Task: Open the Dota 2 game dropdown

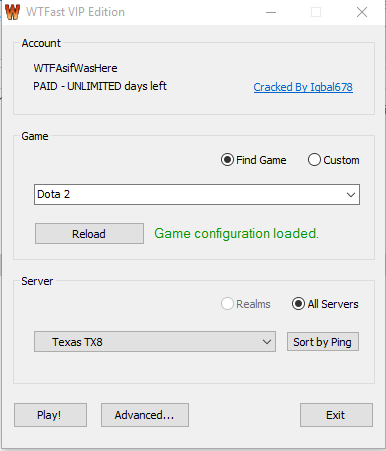Action: 197,194
